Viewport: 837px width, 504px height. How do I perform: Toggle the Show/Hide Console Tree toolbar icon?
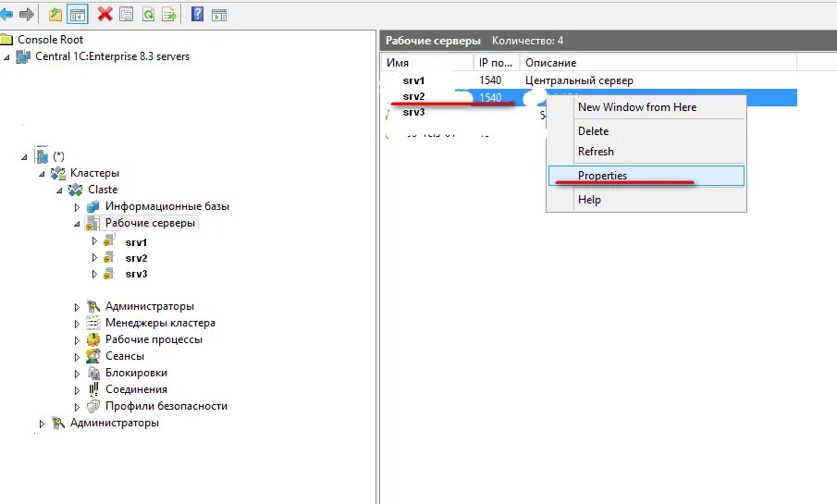tap(78, 15)
